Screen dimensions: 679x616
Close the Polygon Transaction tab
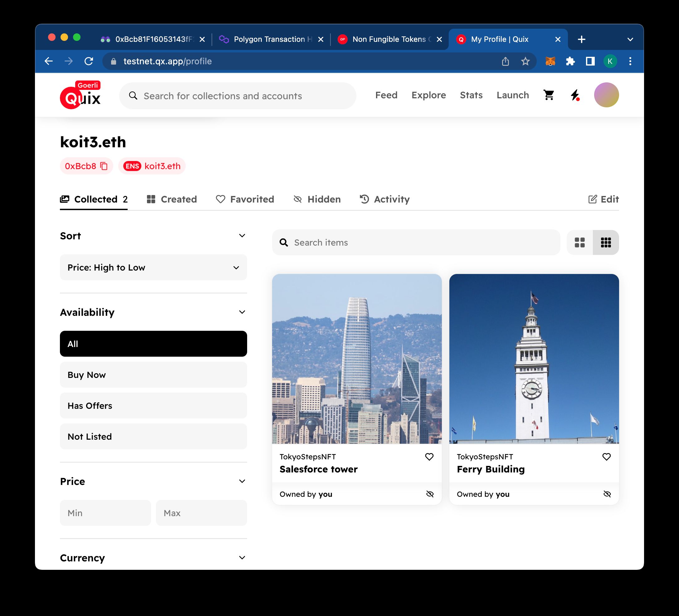[321, 39]
